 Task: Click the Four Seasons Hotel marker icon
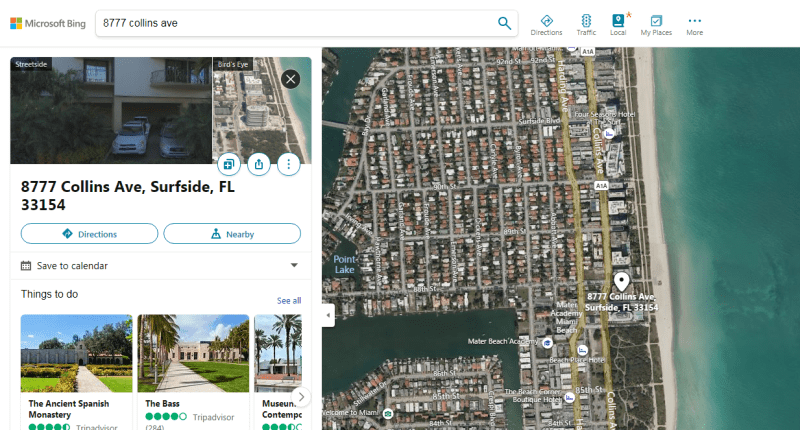coord(609,134)
